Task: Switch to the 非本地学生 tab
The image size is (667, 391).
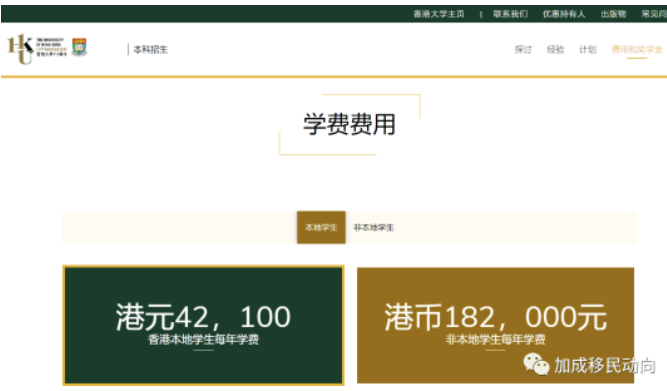Action: point(373,228)
